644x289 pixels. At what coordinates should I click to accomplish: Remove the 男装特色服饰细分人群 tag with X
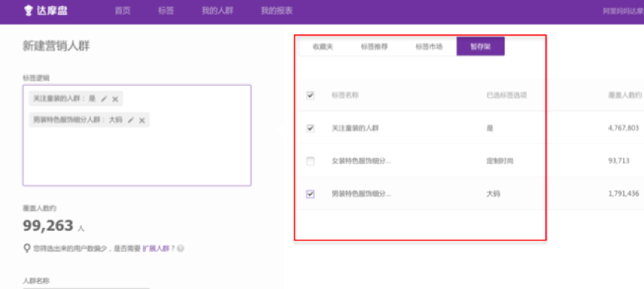(141, 120)
